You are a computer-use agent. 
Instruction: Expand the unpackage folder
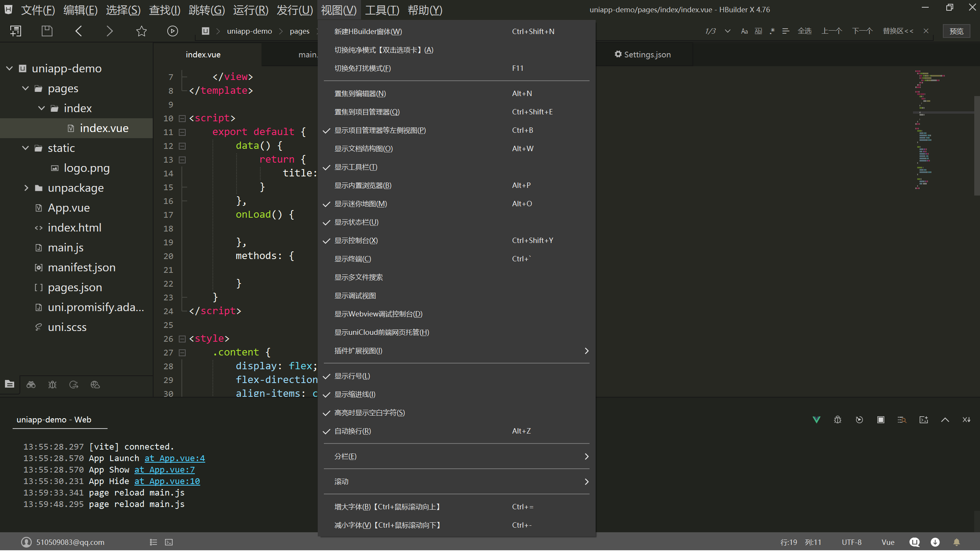26,188
